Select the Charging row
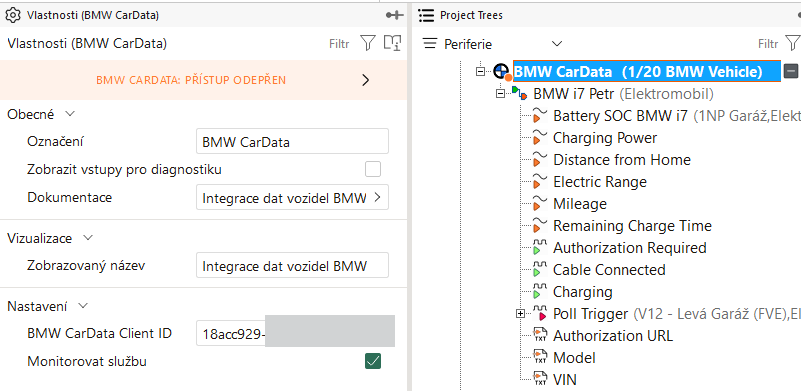The height and width of the screenshot is (391, 801). (582, 292)
